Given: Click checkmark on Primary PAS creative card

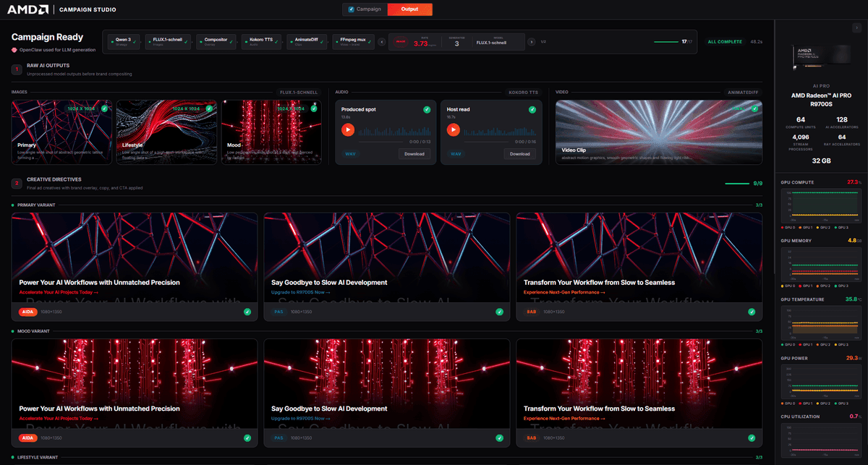Looking at the screenshot, I should click(499, 312).
